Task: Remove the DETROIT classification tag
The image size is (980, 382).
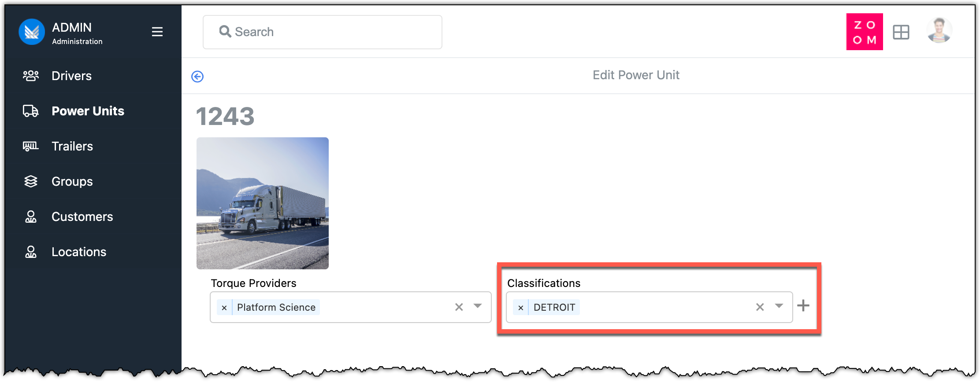Action: click(521, 308)
